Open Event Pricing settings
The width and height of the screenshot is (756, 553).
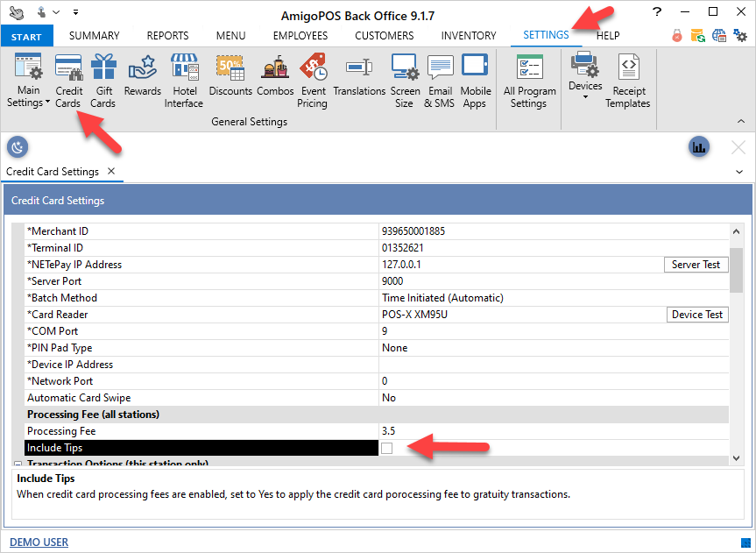point(312,80)
